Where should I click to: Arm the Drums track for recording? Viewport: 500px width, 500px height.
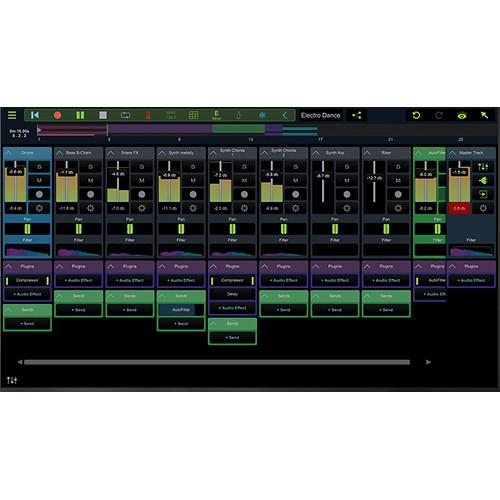pos(39,194)
